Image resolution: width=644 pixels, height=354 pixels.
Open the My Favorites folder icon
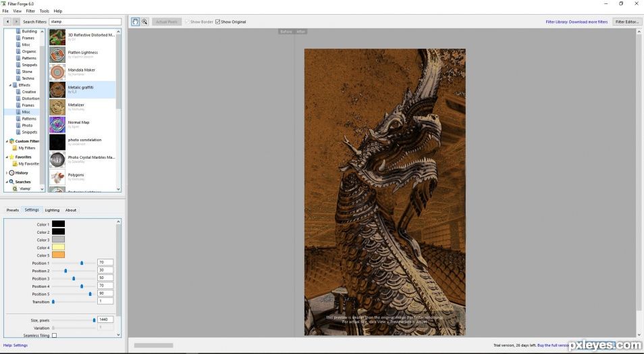point(15,163)
